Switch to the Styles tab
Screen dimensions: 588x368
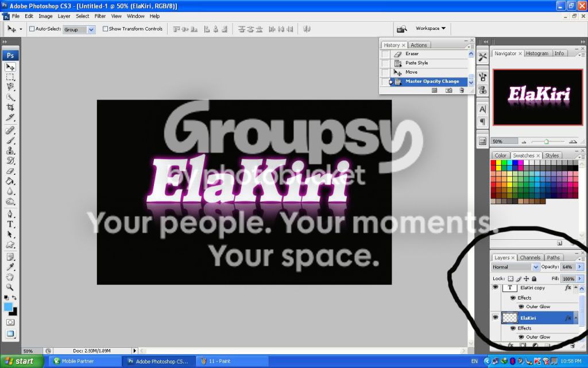[x=552, y=155]
